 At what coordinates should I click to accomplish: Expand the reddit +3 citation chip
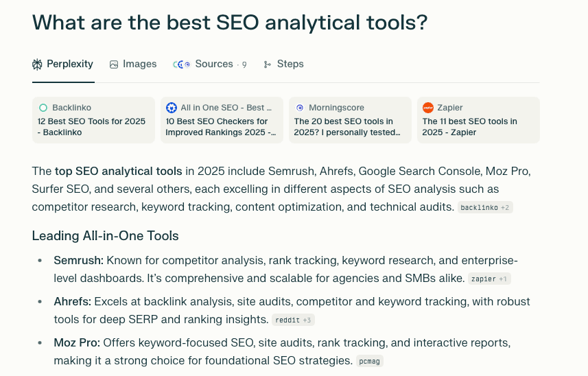[294, 320]
